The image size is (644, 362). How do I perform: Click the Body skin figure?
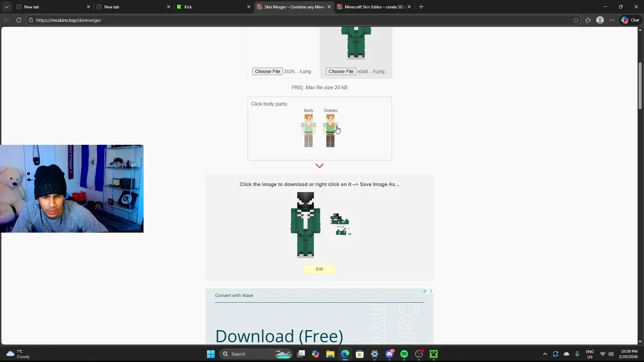(x=308, y=131)
